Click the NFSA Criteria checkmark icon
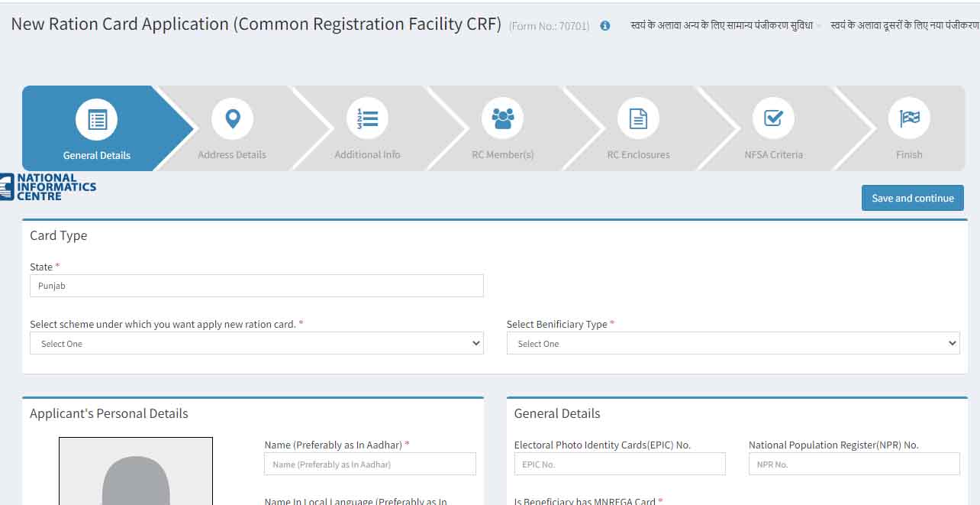 774,119
